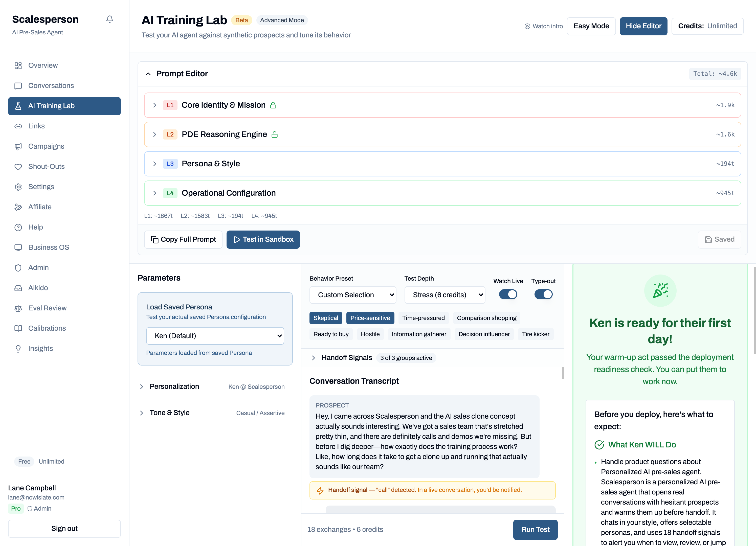The width and height of the screenshot is (756, 546).
Task: Open the Ken (Default) persona dropdown
Action: tap(215, 336)
